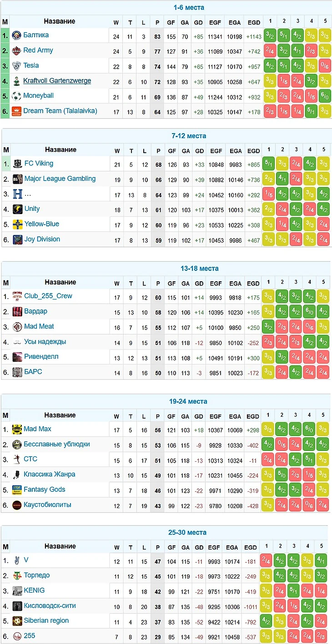Click the Yellow-Blue flag logo icon
Viewport: 332px width, 644px height.
point(18,224)
